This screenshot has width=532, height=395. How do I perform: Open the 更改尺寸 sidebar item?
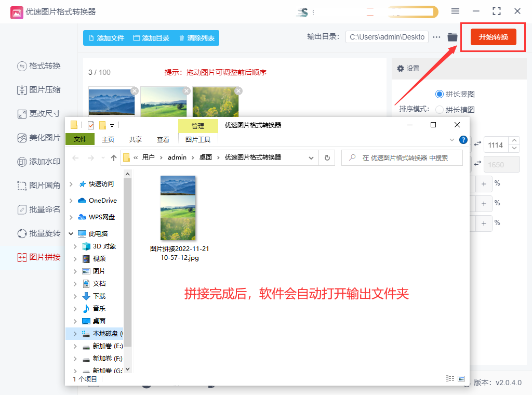(x=38, y=114)
